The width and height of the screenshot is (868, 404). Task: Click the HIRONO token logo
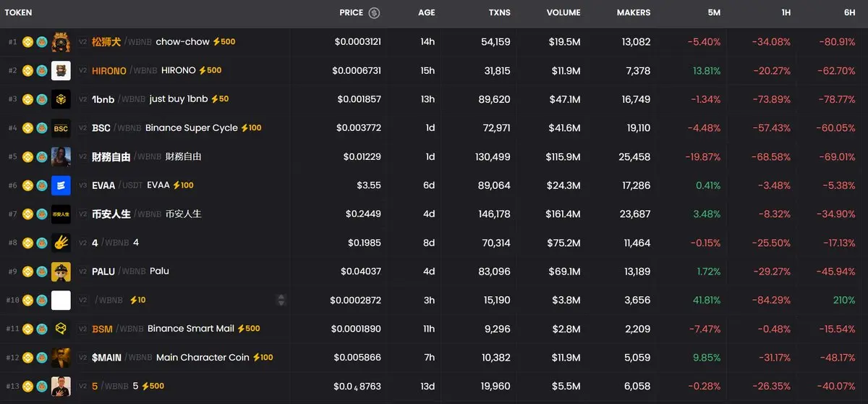point(61,71)
